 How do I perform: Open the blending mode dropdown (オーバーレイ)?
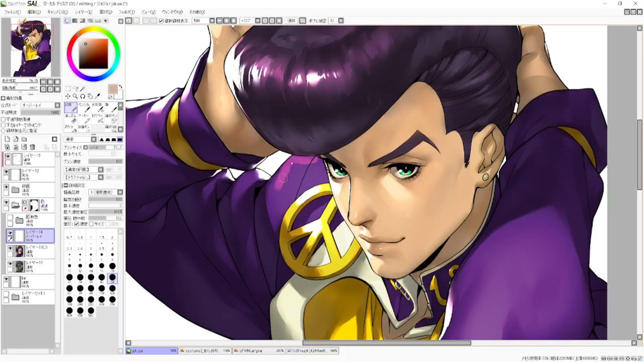tap(41, 105)
